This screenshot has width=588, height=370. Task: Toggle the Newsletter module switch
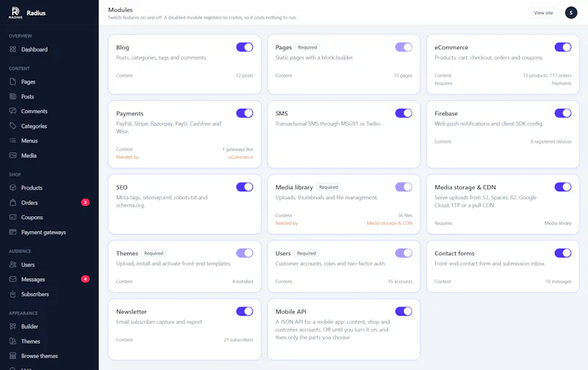(x=245, y=311)
